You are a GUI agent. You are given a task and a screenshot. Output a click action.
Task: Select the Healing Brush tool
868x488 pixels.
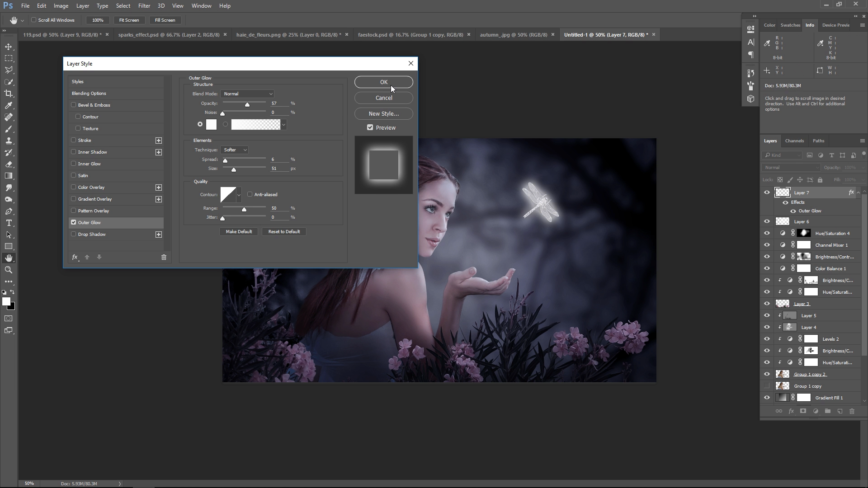9,117
